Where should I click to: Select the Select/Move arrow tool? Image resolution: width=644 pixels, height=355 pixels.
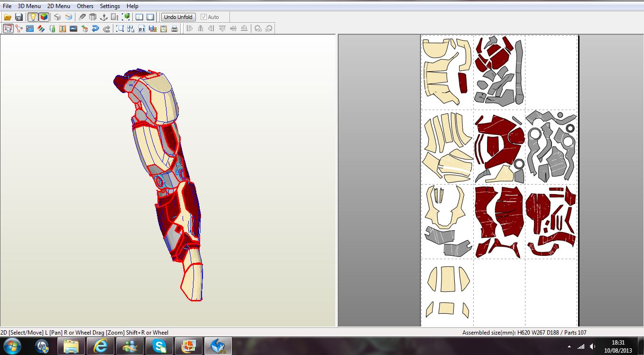click(x=8, y=28)
